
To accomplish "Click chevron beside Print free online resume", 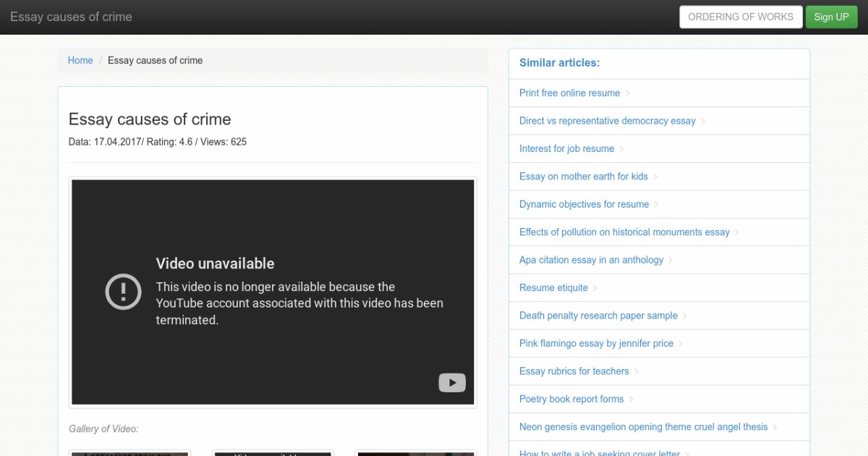I will 628,93.
